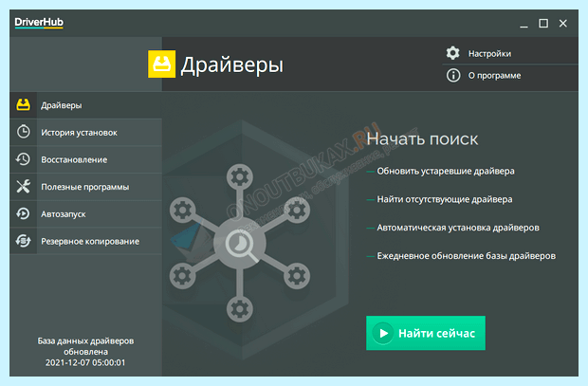588x386 pixels.
Task: Click the Автозапуск icon
Action: point(24,213)
